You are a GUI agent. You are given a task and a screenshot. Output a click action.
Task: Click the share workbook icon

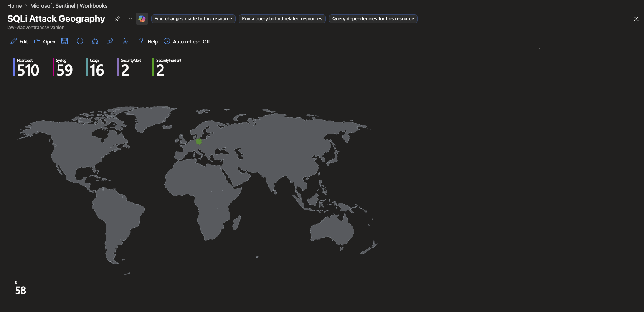(x=95, y=41)
